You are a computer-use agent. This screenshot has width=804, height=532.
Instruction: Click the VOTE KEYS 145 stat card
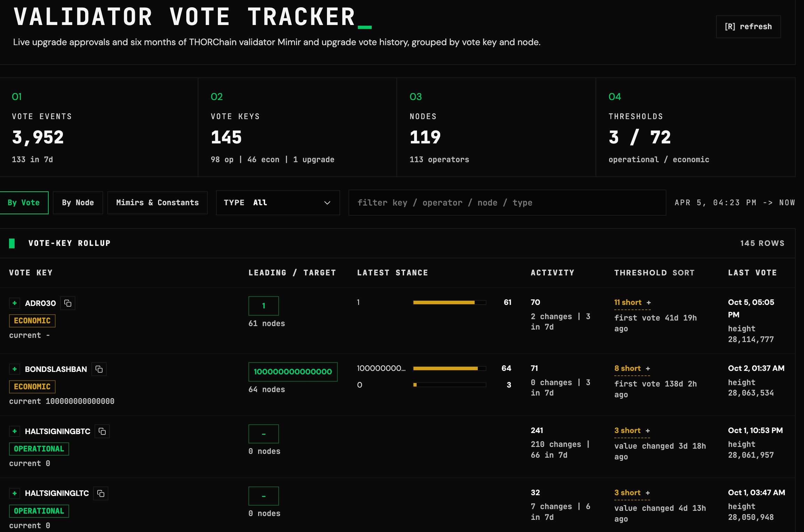click(297, 127)
